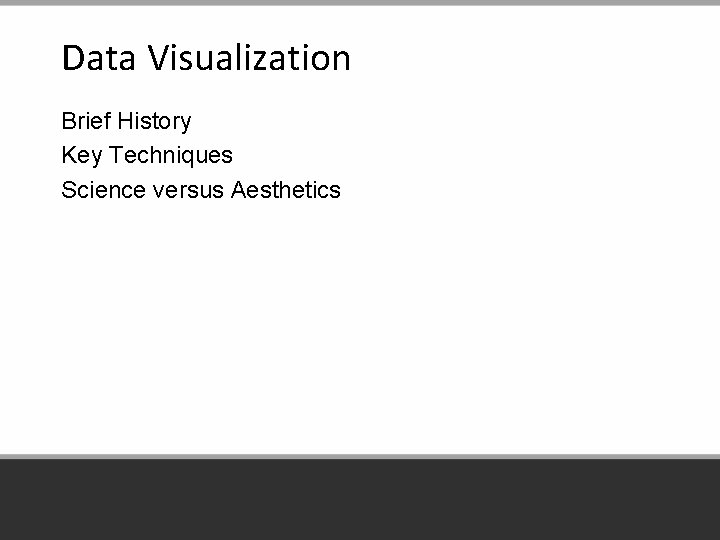Click the word 'Aesthetics' in the list
The image size is (720, 540).
point(286,190)
